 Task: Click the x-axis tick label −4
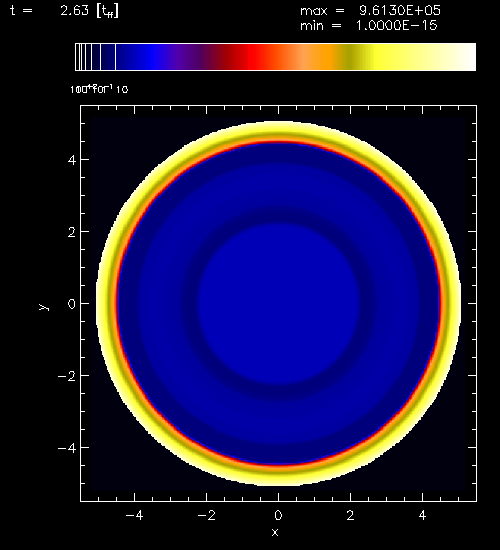(134, 515)
